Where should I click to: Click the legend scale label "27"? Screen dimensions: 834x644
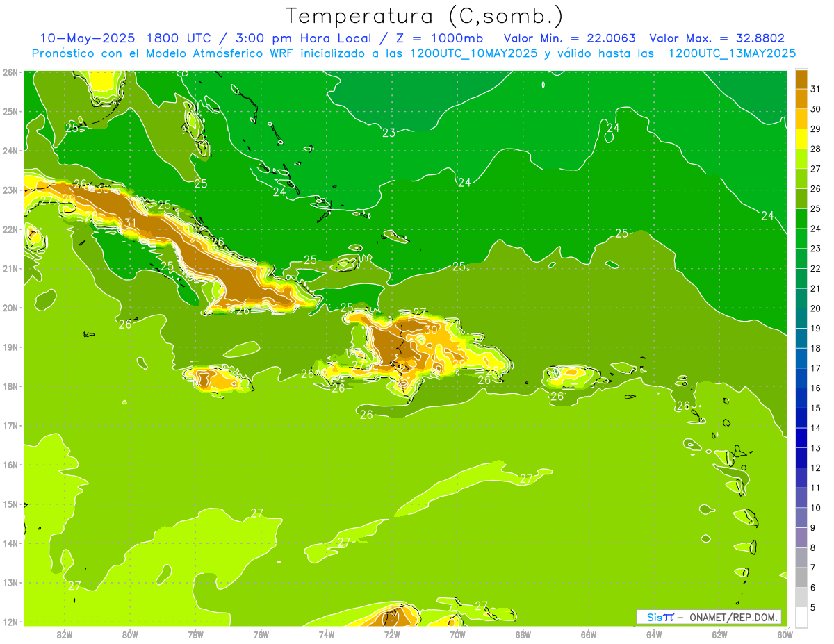tap(815, 169)
